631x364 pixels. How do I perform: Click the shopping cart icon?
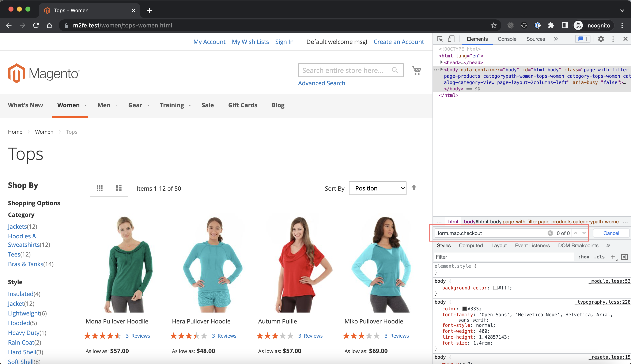(416, 70)
